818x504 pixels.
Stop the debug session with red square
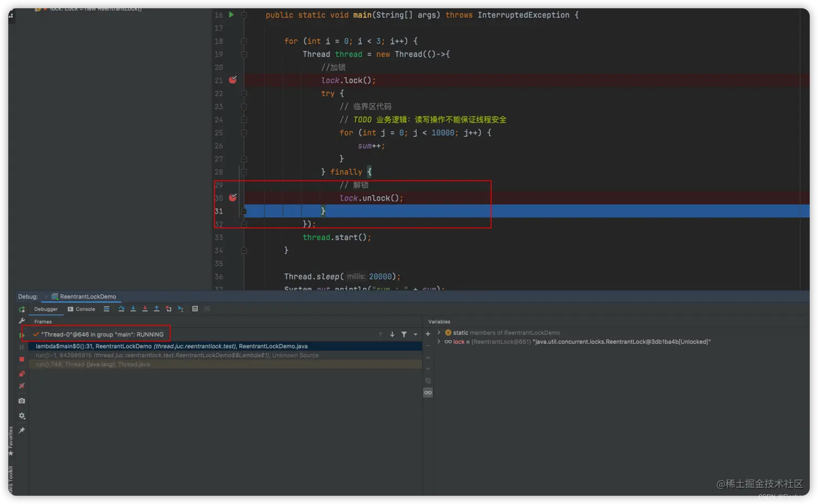click(x=22, y=359)
